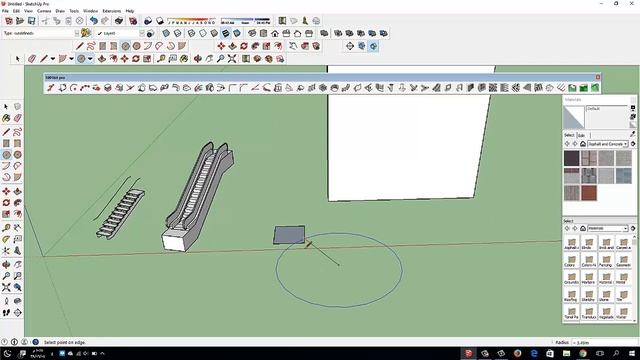640x360 pixels.
Task: Select Orbit in the Getting Started toolbar
Action: tap(198, 59)
